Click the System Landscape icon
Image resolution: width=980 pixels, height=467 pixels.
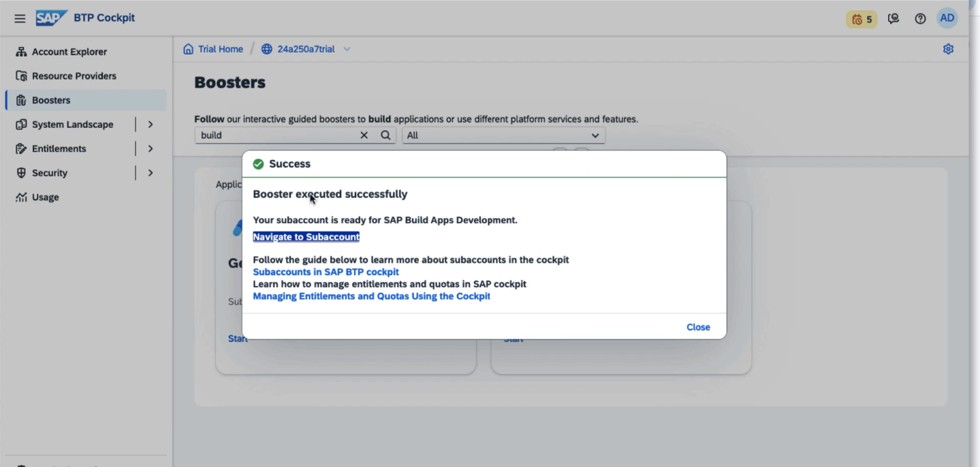21,125
